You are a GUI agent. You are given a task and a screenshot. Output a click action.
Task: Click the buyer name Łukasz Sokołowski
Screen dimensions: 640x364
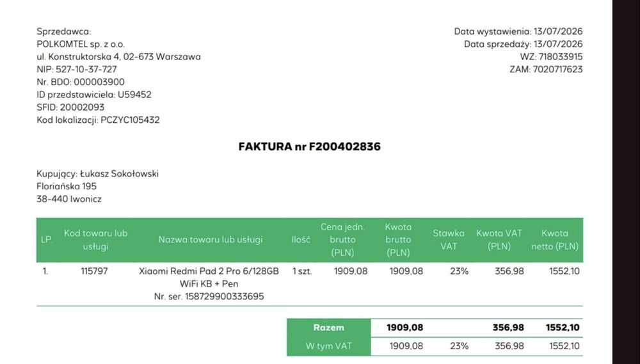tap(119, 174)
